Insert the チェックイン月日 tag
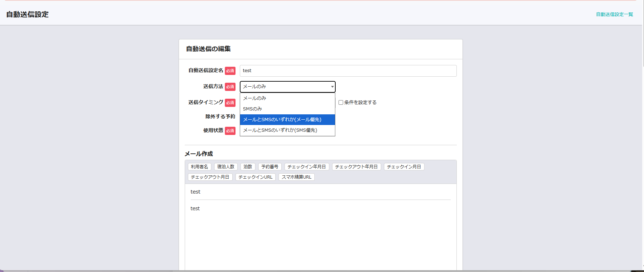This screenshot has height=272, width=644. (x=404, y=167)
